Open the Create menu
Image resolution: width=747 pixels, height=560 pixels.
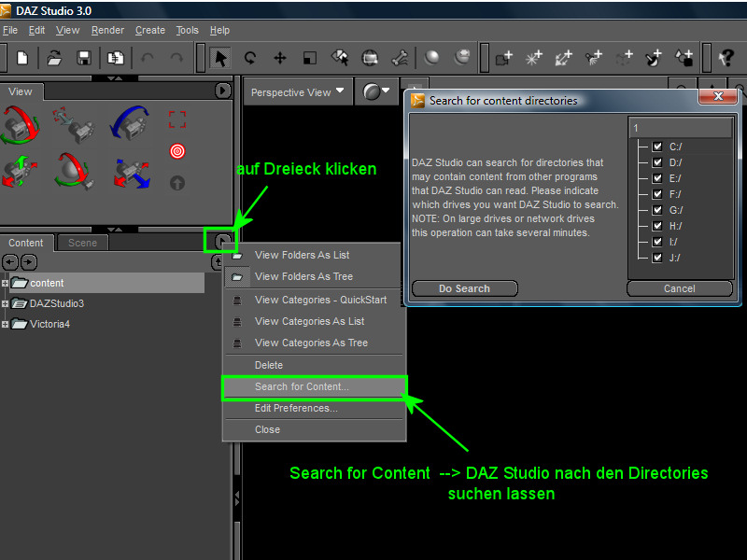pos(150,30)
